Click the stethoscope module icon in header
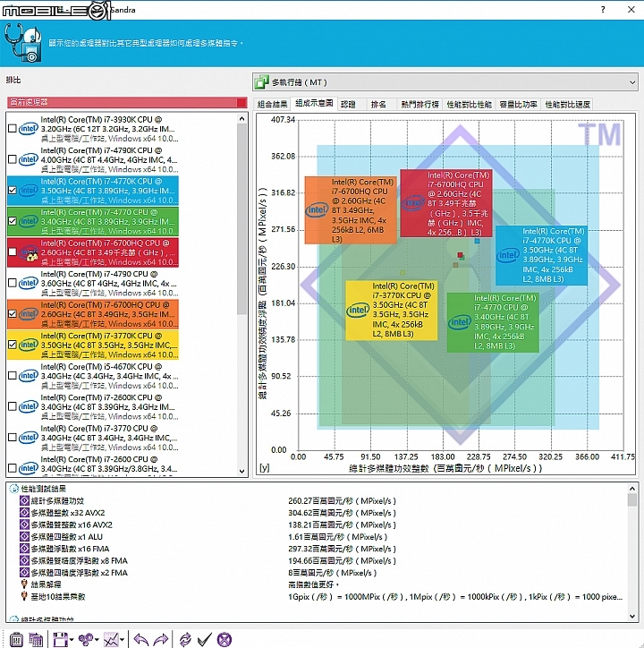This screenshot has height=648, width=644. pos(23,43)
